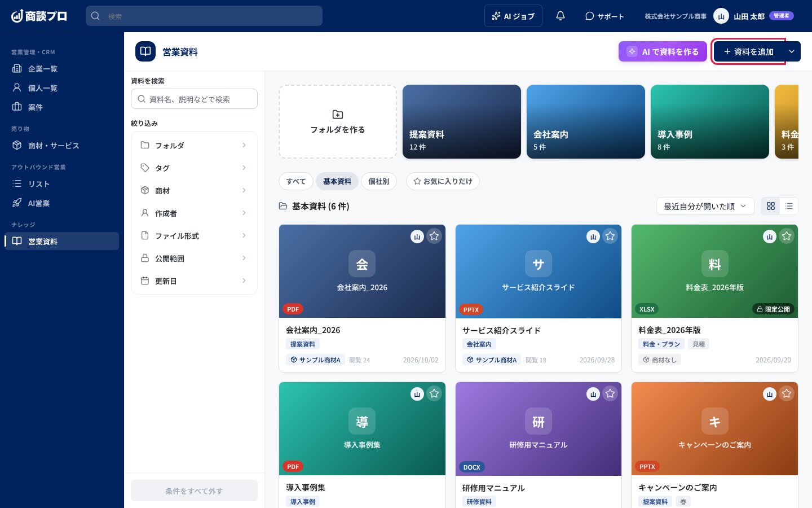Switch to grid view
The width and height of the screenshot is (812, 508).
[771, 206]
